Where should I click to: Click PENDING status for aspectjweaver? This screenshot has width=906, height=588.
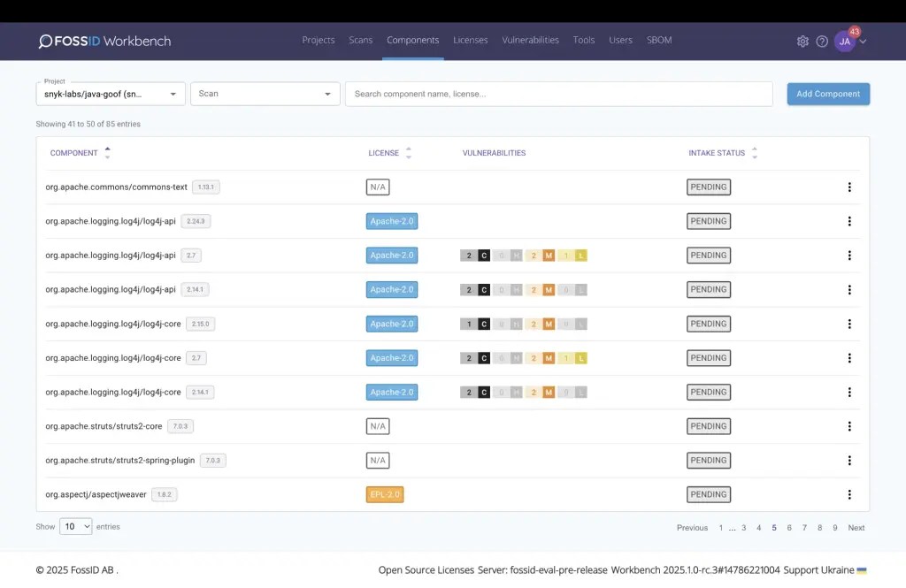point(709,494)
